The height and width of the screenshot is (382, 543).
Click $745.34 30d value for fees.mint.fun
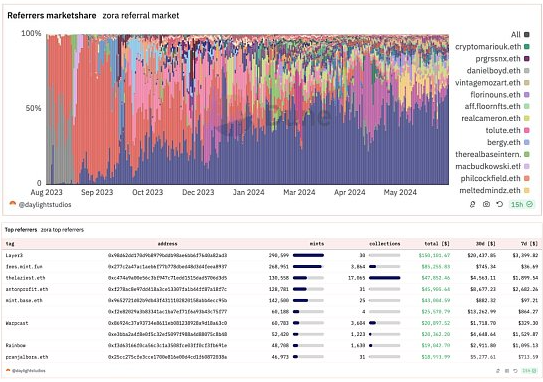(x=486, y=267)
